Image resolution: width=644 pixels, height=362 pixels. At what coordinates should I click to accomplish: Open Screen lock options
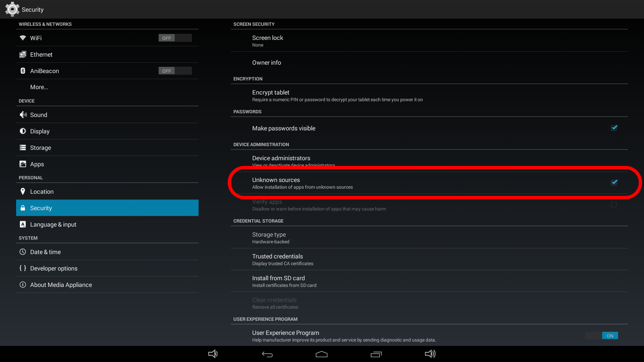429,41
